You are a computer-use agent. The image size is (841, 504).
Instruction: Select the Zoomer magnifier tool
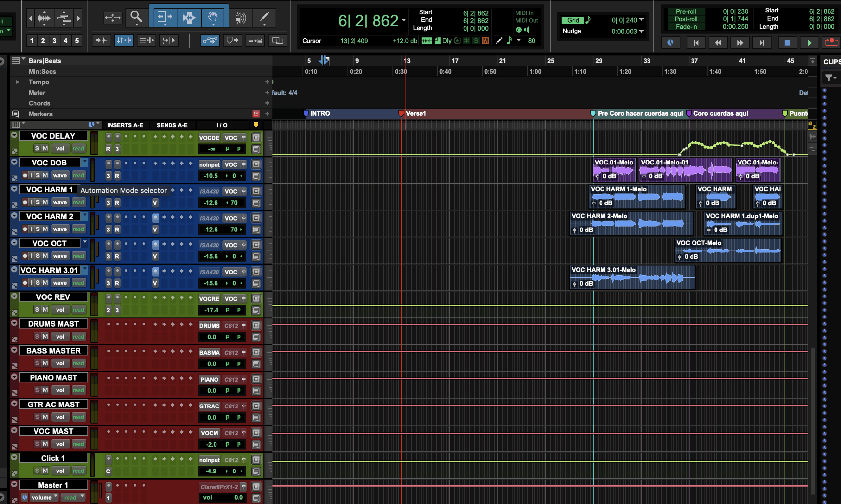click(x=136, y=17)
